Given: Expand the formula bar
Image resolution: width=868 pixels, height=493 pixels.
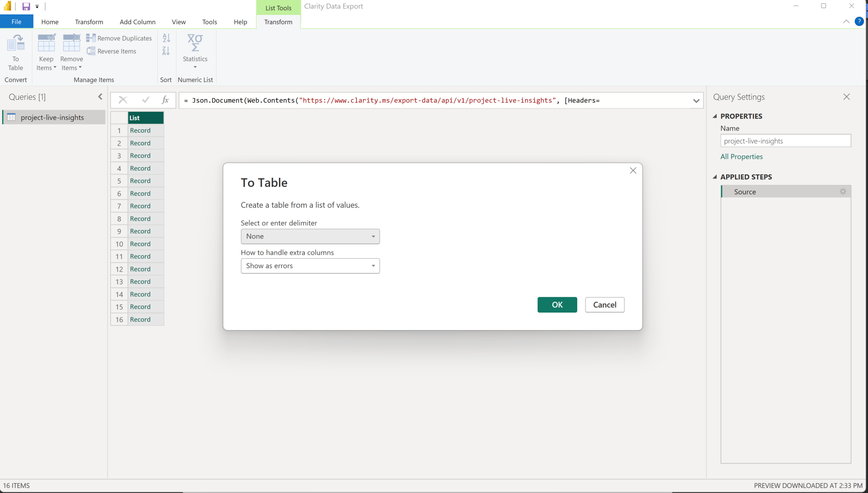Looking at the screenshot, I should pyautogui.click(x=696, y=101).
